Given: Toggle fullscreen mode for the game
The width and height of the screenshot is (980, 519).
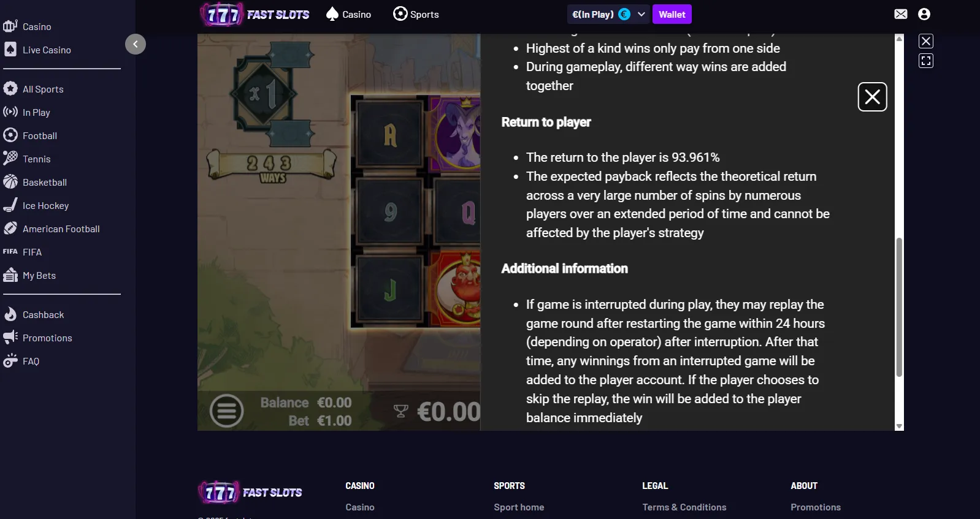Looking at the screenshot, I should click(x=926, y=61).
